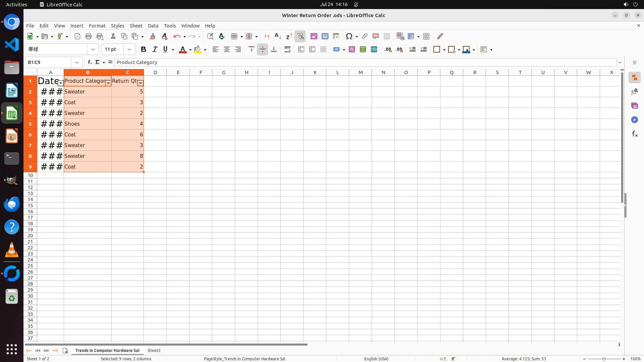644x362 pixels.
Task: Open Sidebar Gallery panel
Action: [x=634, y=106]
